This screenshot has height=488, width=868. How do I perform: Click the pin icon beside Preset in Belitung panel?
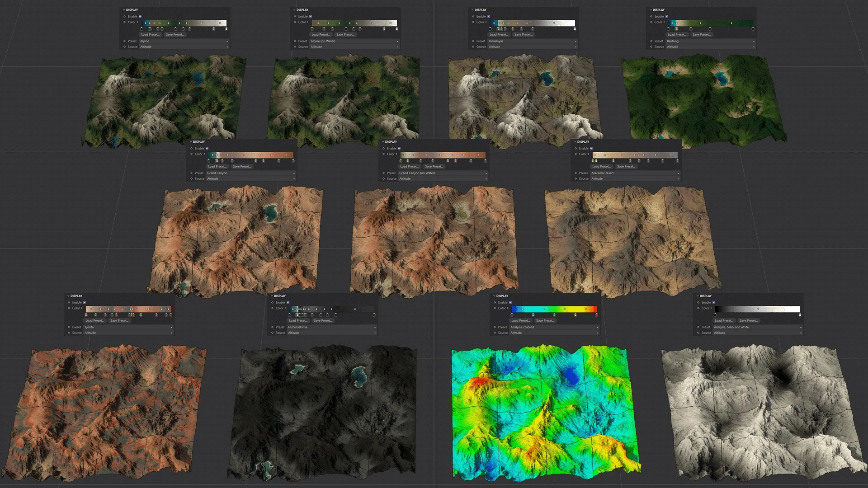pyautogui.click(x=651, y=41)
